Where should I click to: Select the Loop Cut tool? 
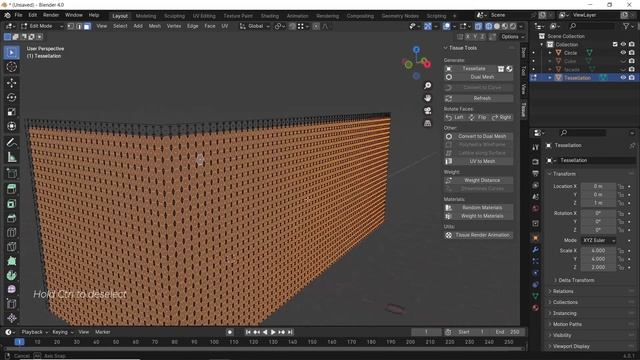[x=11, y=232]
